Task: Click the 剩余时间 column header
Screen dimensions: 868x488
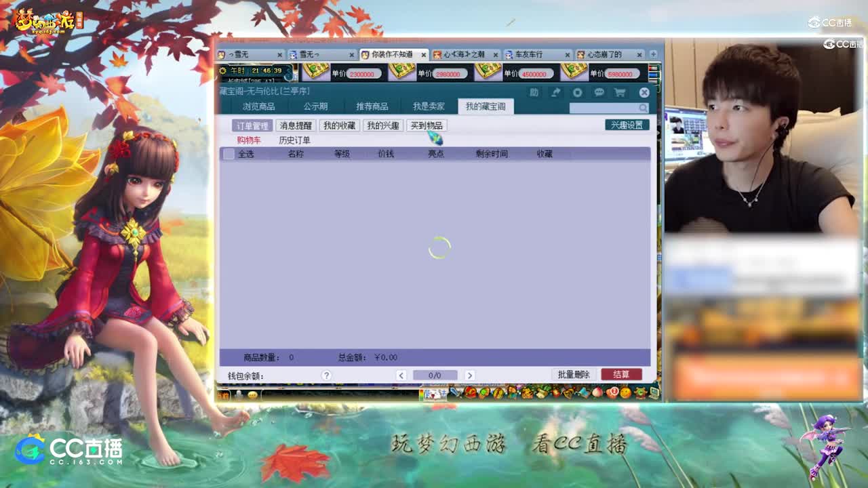Action: pyautogui.click(x=492, y=154)
